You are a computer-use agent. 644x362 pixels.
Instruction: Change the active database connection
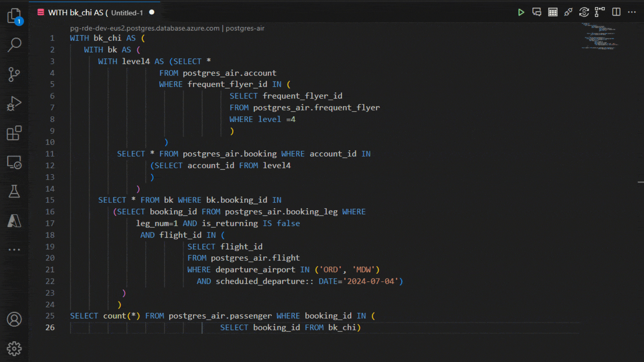click(x=584, y=12)
